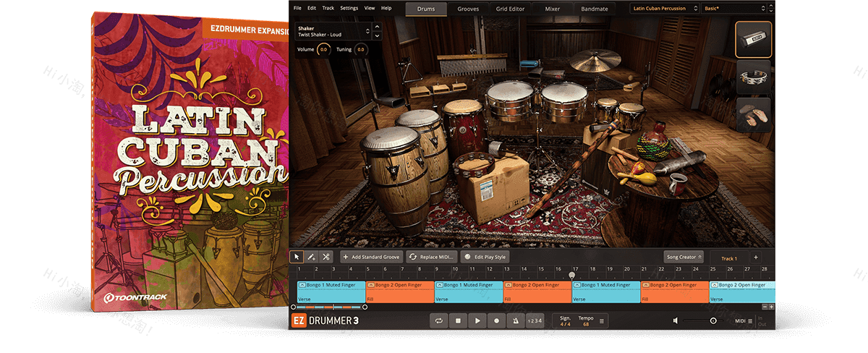The width and height of the screenshot is (868, 353).
Task: Select the Track 1 tab
Action: coord(729,258)
